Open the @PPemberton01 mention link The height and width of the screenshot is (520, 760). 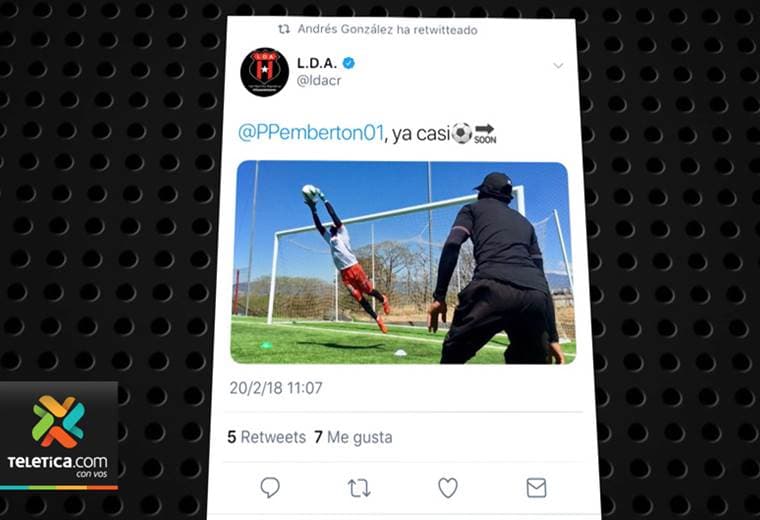point(311,133)
